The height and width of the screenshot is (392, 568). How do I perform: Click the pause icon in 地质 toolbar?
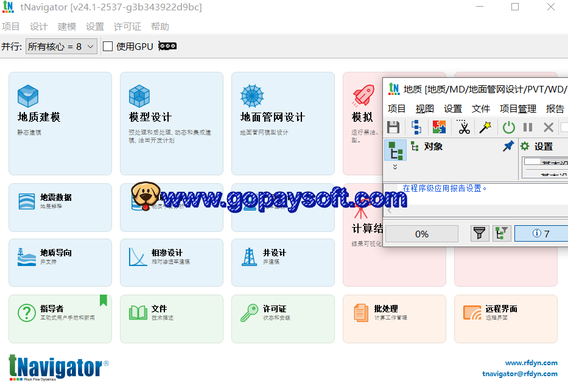point(528,127)
